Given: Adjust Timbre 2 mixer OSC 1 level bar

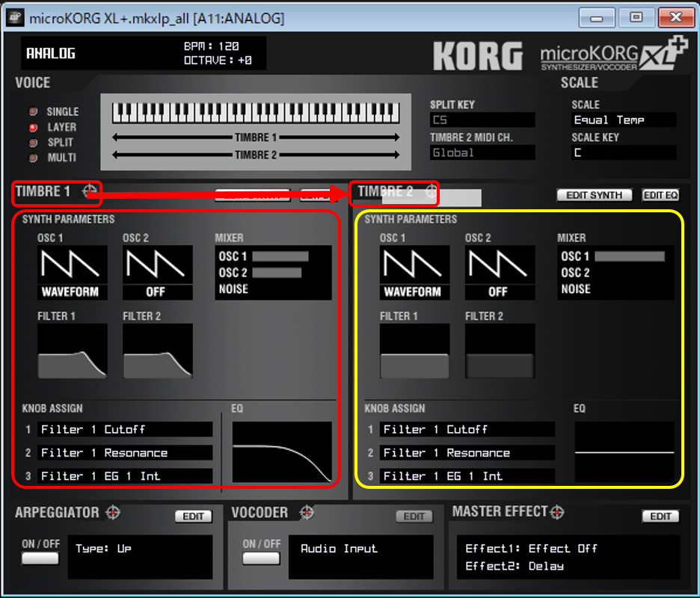Looking at the screenshot, I should point(630,256).
